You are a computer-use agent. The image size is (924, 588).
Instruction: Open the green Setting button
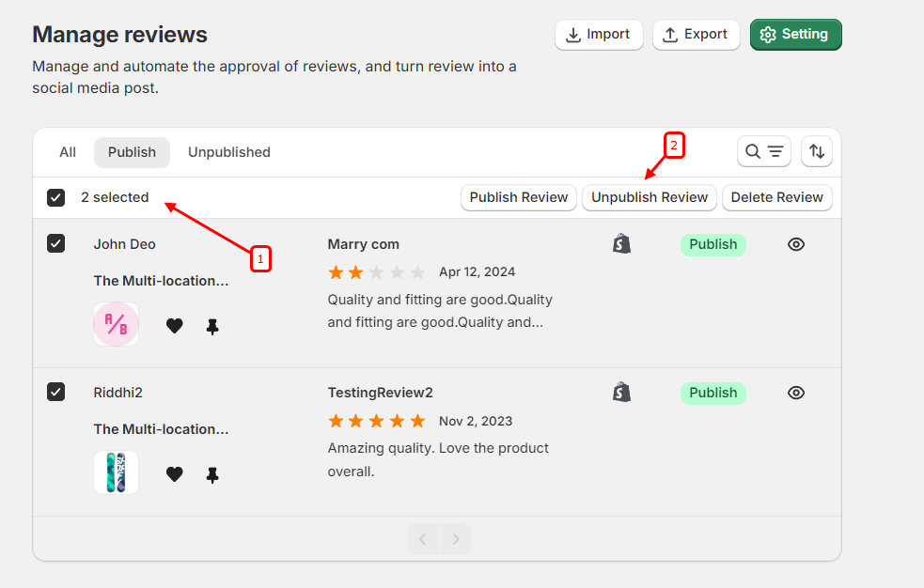pos(795,35)
